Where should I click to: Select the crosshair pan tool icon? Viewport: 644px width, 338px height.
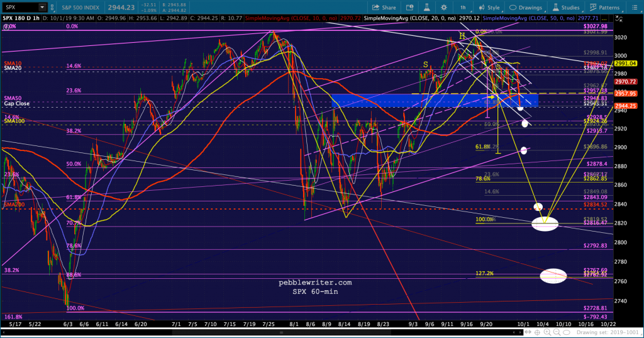pyautogui.click(x=538, y=332)
